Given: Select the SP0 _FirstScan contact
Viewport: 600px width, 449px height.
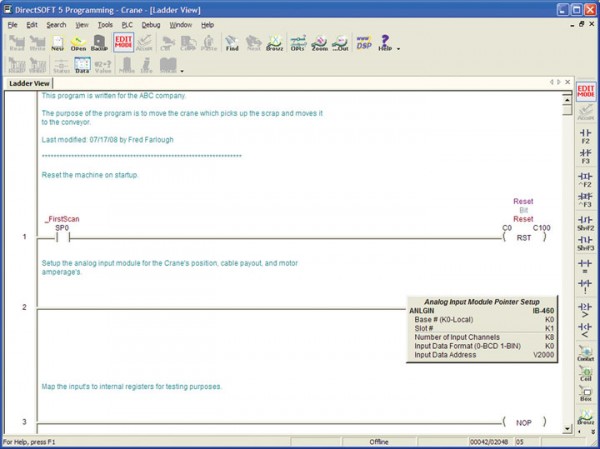Looking at the screenshot, I should pos(61,237).
